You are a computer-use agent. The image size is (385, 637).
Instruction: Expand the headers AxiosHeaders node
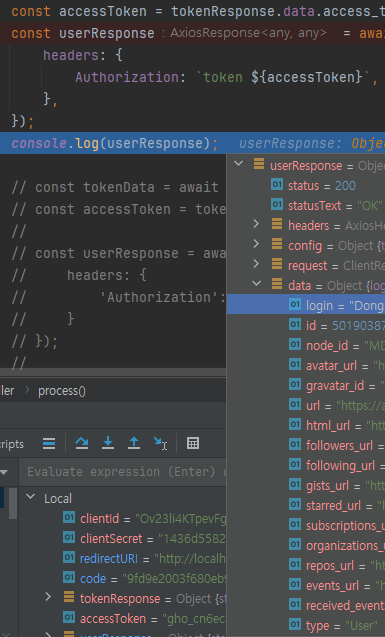click(256, 224)
